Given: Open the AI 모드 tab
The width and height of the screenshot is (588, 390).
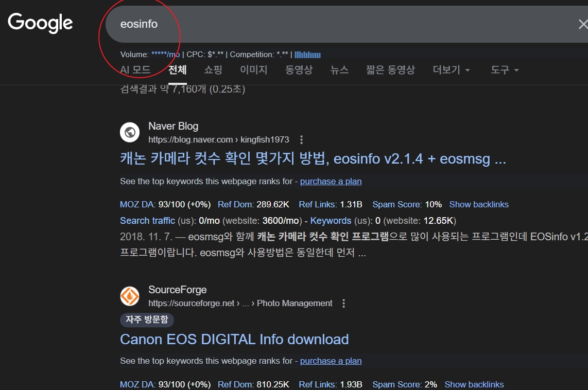Looking at the screenshot, I should (x=135, y=69).
